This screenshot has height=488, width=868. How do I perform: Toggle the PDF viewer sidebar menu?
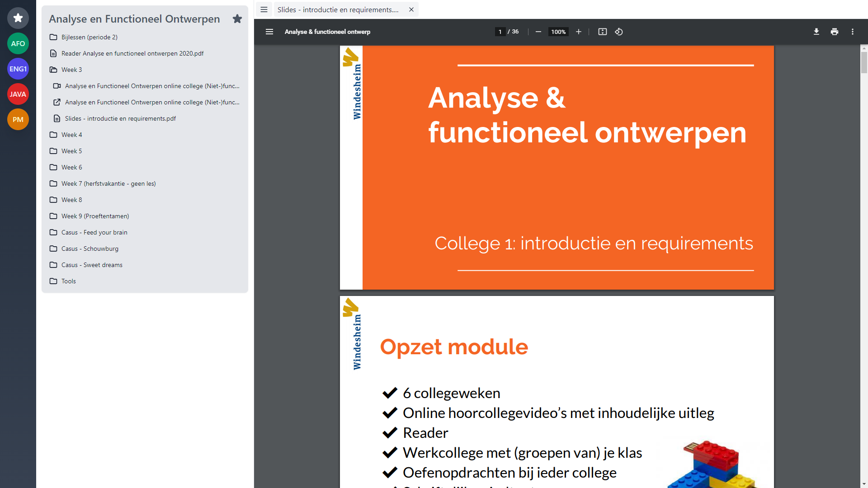click(269, 32)
